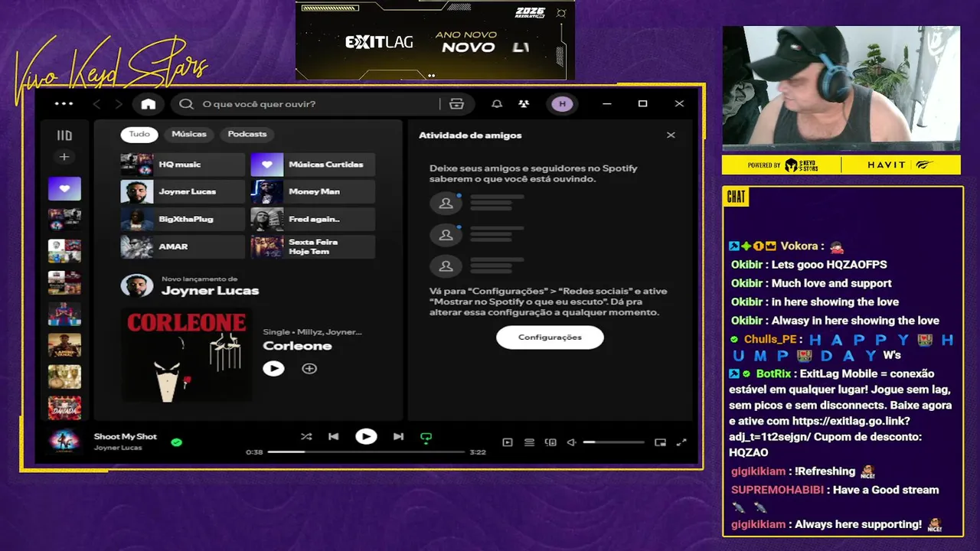Close the 'Atividade de amigos' panel

pos(671,135)
